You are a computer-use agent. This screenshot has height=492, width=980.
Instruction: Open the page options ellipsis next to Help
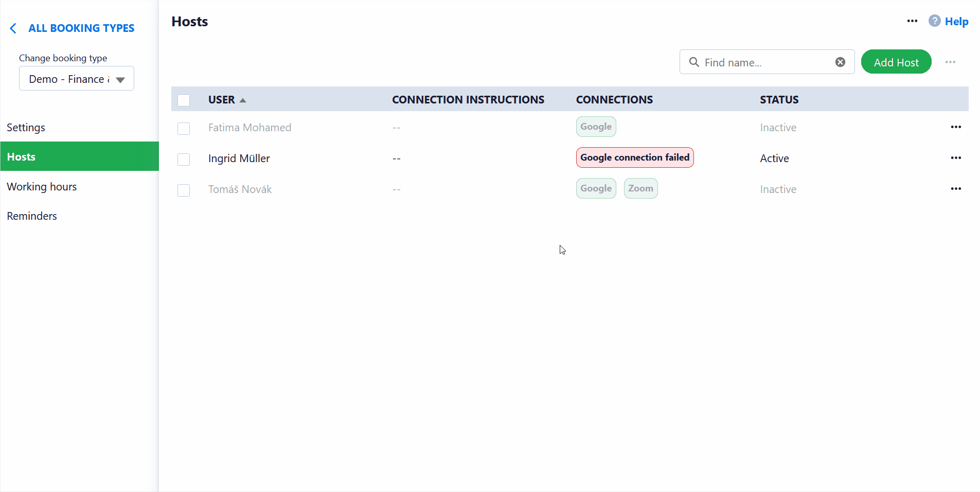point(912,21)
